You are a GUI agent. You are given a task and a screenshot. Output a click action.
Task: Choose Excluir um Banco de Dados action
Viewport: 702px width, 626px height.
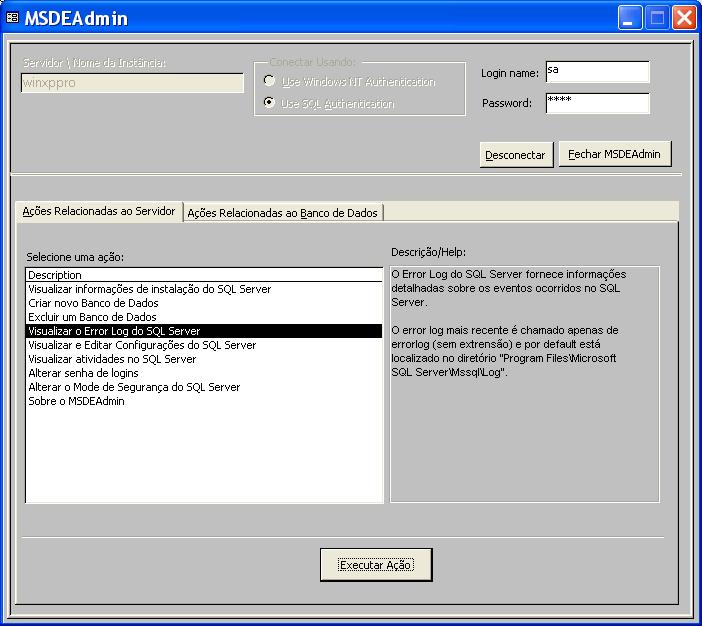[92, 317]
